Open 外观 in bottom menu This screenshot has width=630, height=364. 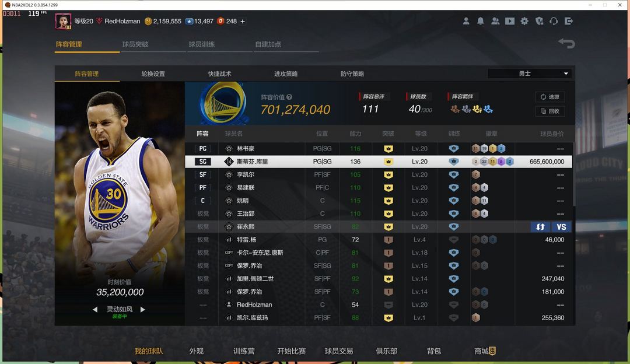[197, 351]
